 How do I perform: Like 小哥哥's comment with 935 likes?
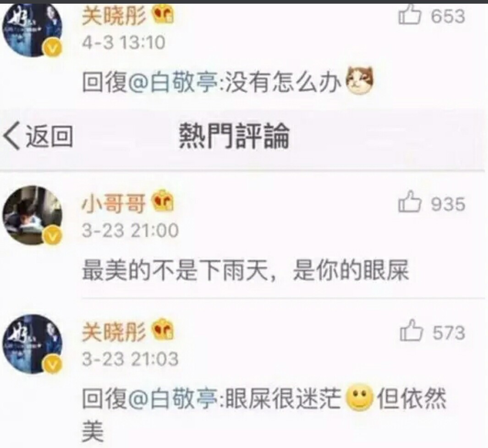410,202
